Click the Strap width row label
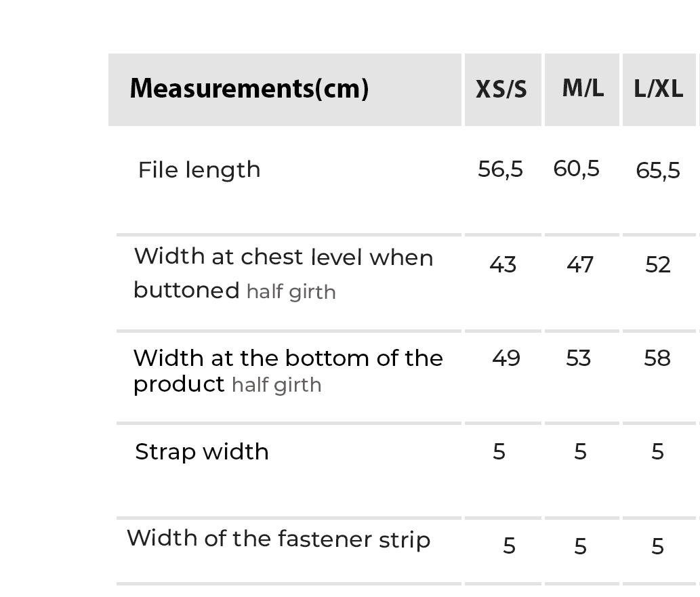This screenshot has width=700, height=597. [x=202, y=452]
